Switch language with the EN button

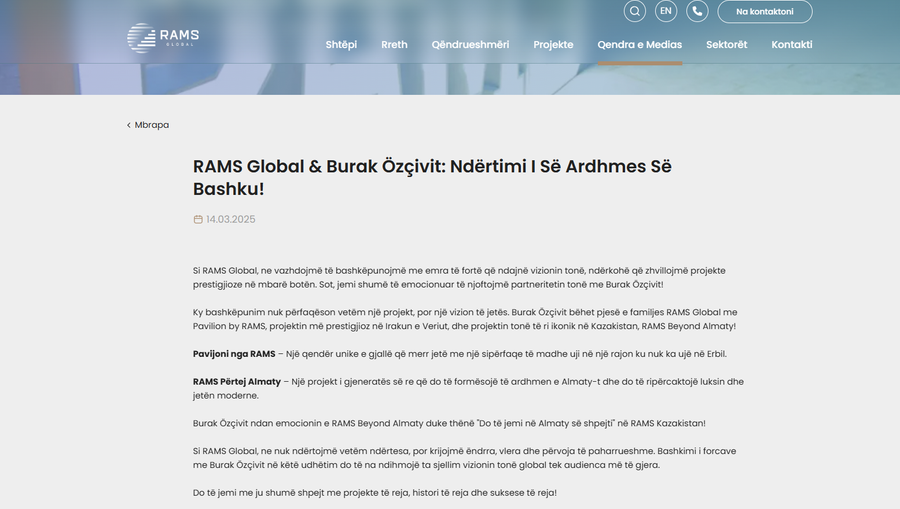click(x=666, y=11)
